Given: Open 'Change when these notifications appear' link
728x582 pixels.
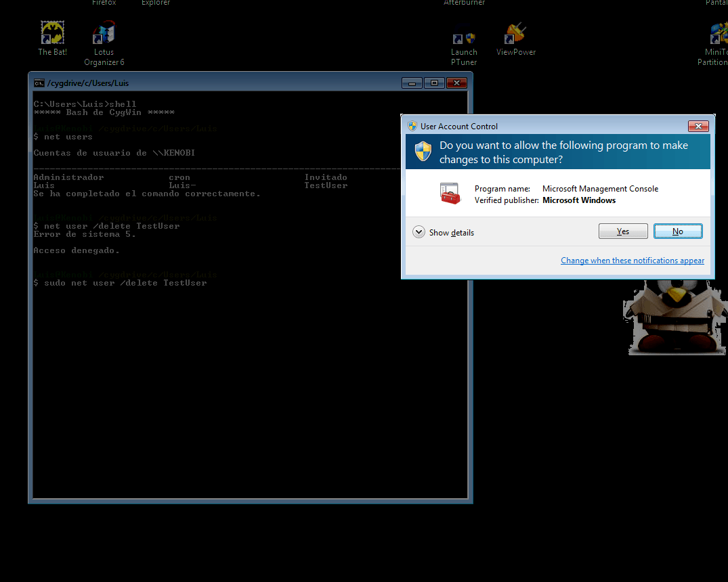Looking at the screenshot, I should tap(632, 261).
